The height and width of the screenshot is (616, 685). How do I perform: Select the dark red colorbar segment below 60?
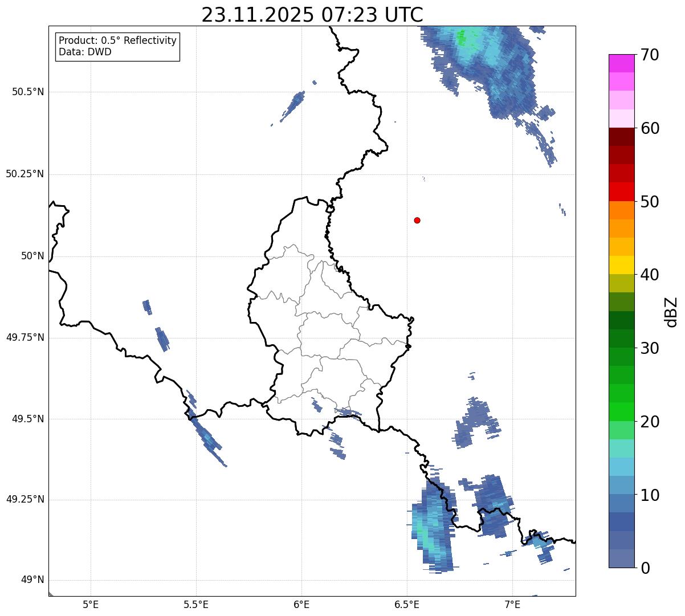coord(622,137)
